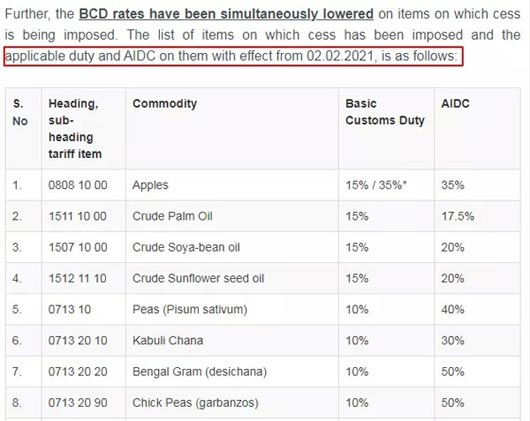Click the 'Basic Customs Duty' column header
530x421 pixels.
coord(385,112)
